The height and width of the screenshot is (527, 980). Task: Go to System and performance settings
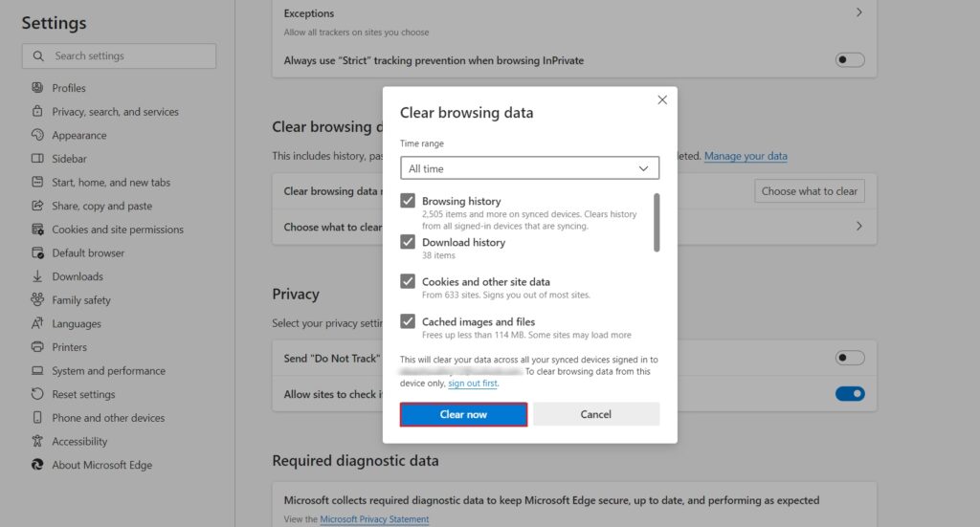pos(108,371)
